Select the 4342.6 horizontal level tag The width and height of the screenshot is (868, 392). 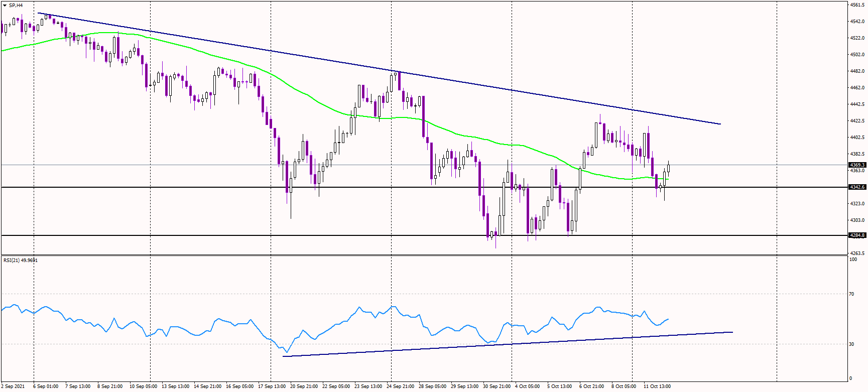[x=857, y=187]
